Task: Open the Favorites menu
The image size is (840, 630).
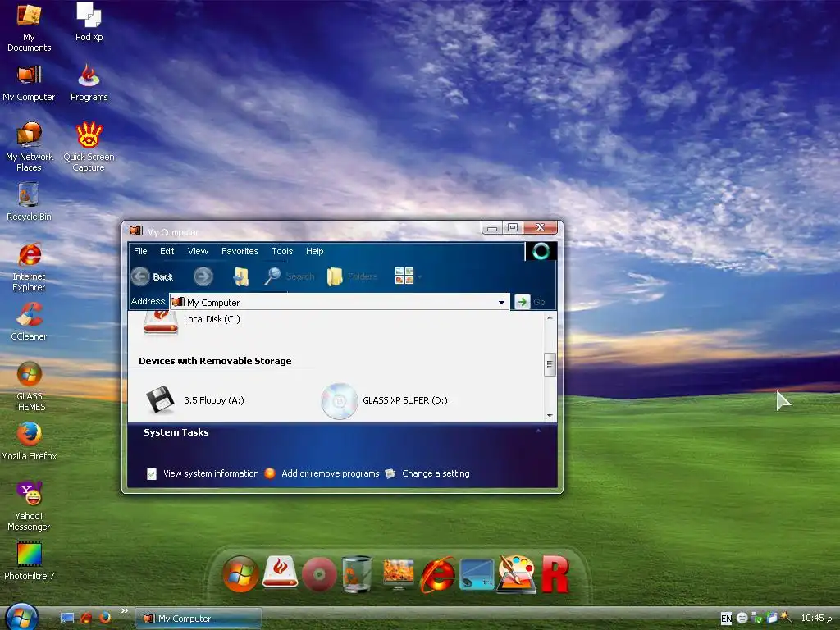Action: 240,251
